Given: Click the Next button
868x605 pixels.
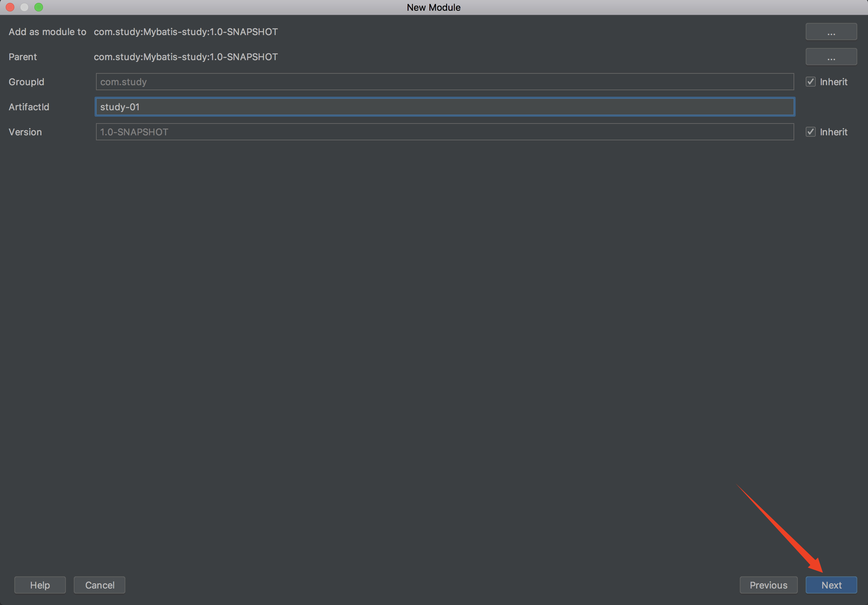Looking at the screenshot, I should point(831,585).
